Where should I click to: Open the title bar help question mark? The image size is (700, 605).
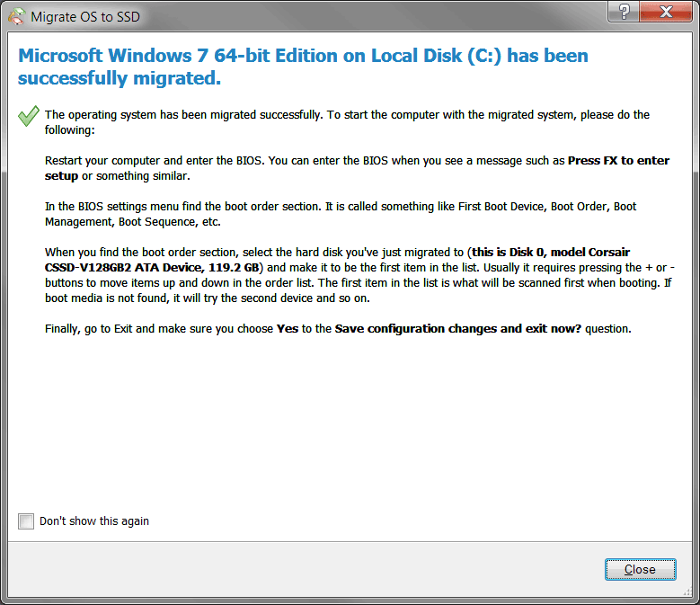624,12
